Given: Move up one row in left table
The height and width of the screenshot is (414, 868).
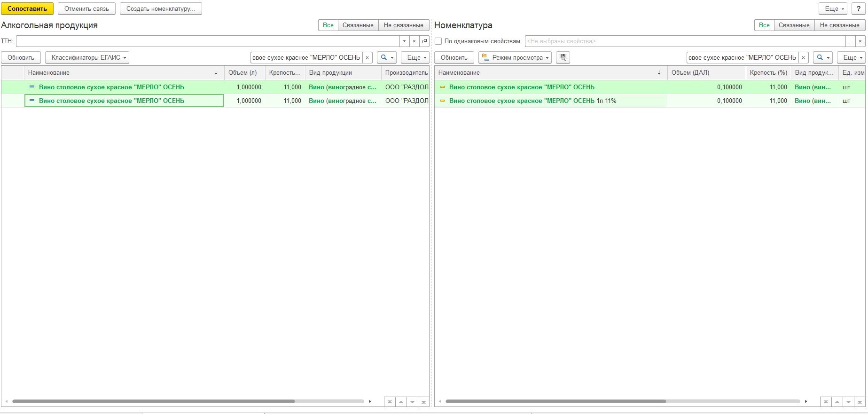Looking at the screenshot, I should pos(401,402).
